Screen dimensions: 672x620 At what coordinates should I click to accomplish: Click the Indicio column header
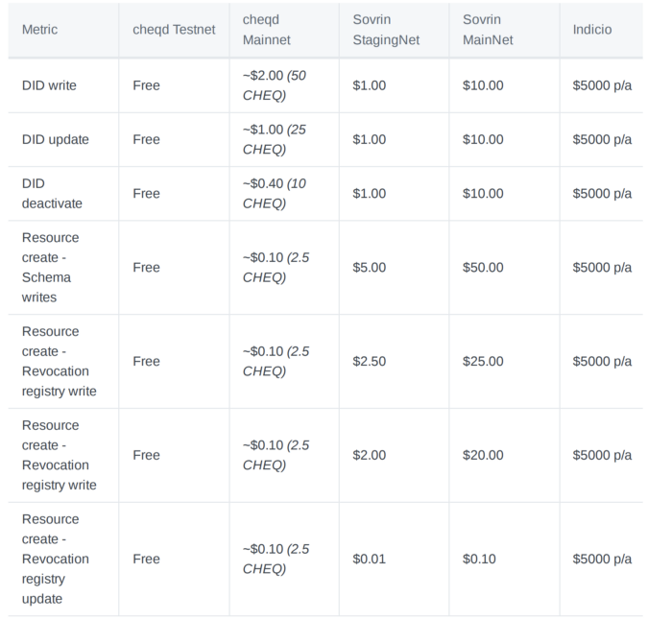591,30
